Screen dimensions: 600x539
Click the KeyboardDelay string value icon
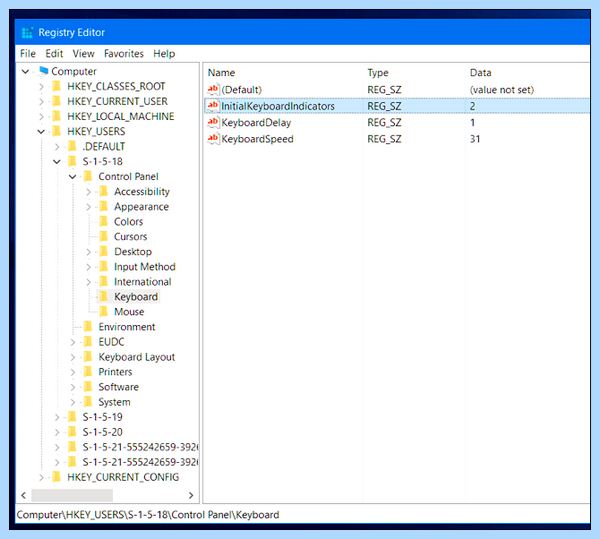point(213,122)
